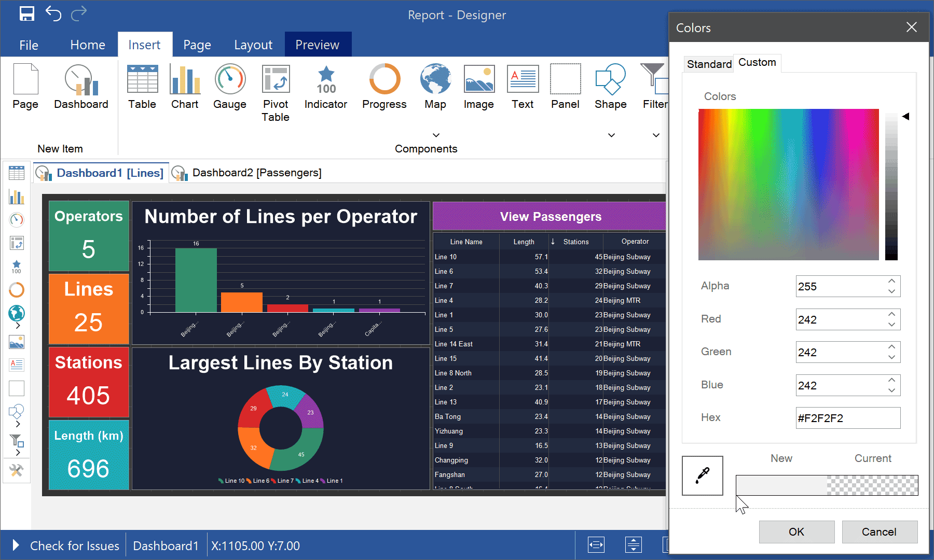Insert a Gauge component from the ribbon
The image size is (934, 560).
tap(230, 87)
